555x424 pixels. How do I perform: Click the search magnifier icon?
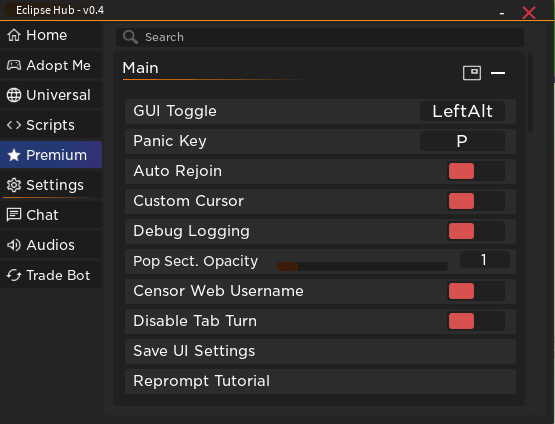click(x=130, y=37)
